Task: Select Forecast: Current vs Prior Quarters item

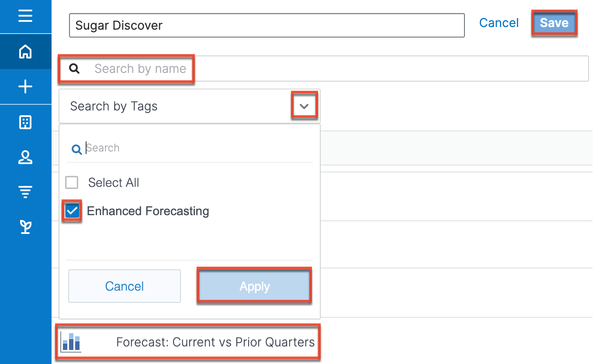Action: pos(188,342)
